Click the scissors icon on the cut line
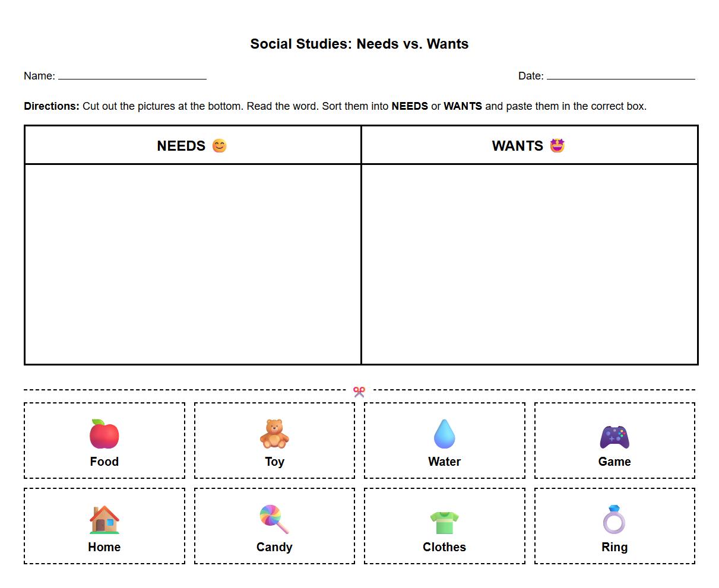 coord(359,390)
